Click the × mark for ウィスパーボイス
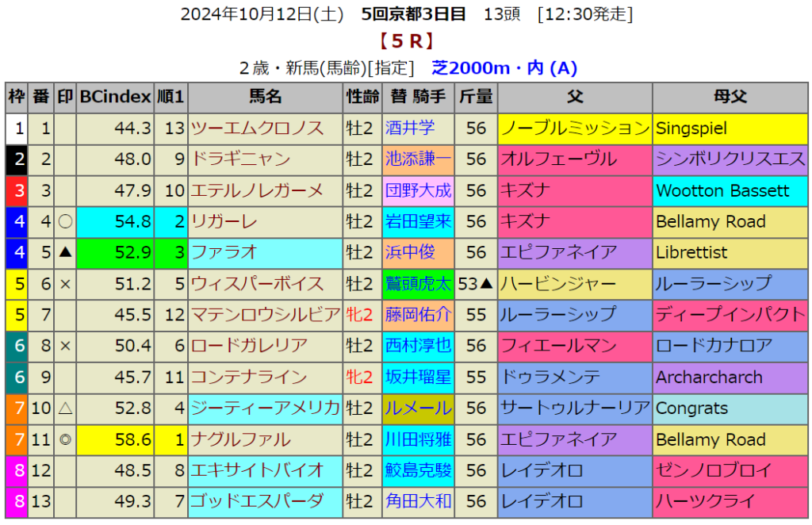 pos(65,284)
